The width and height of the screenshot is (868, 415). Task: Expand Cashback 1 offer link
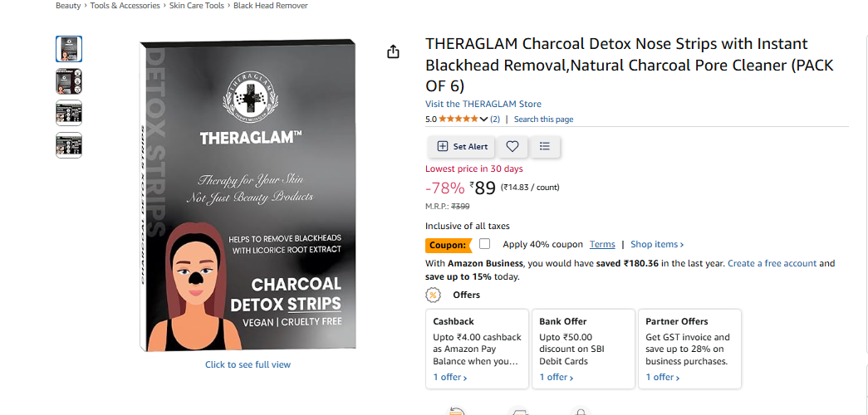(449, 378)
